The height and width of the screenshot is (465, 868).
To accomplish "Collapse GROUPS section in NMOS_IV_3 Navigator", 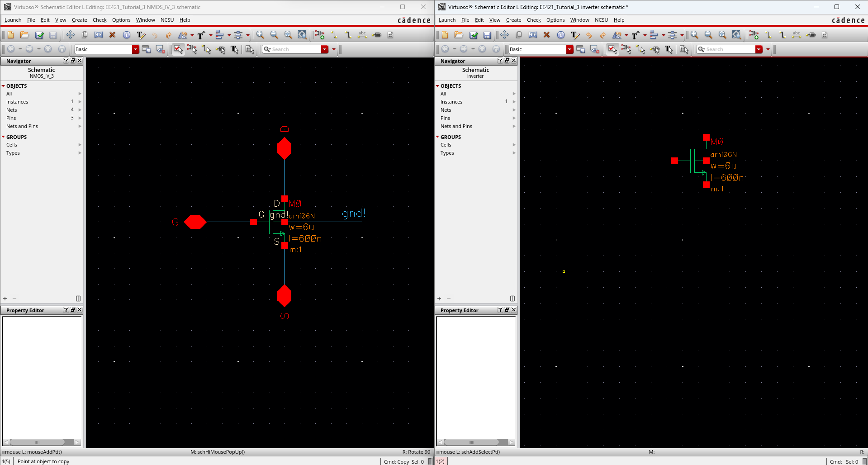I will [x=4, y=137].
